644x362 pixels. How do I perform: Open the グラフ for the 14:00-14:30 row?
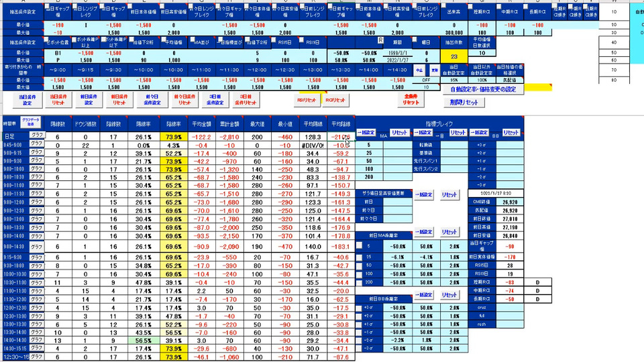click(x=36, y=339)
